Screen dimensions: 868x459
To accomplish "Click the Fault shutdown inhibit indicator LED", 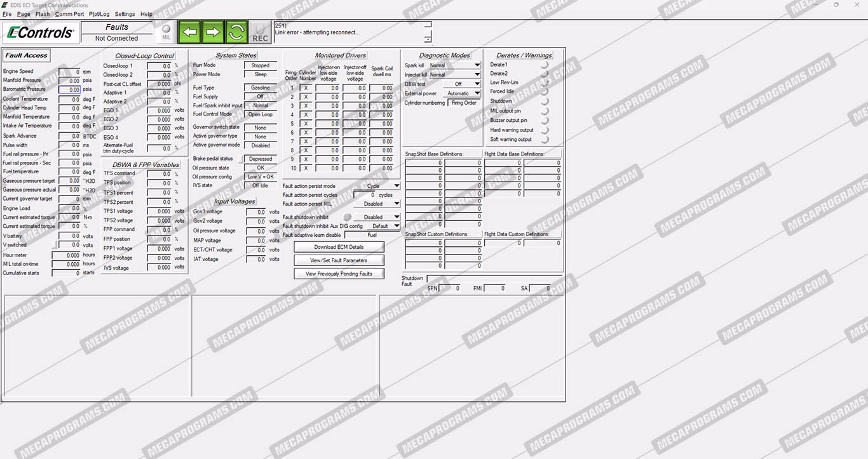I will [x=347, y=217].
